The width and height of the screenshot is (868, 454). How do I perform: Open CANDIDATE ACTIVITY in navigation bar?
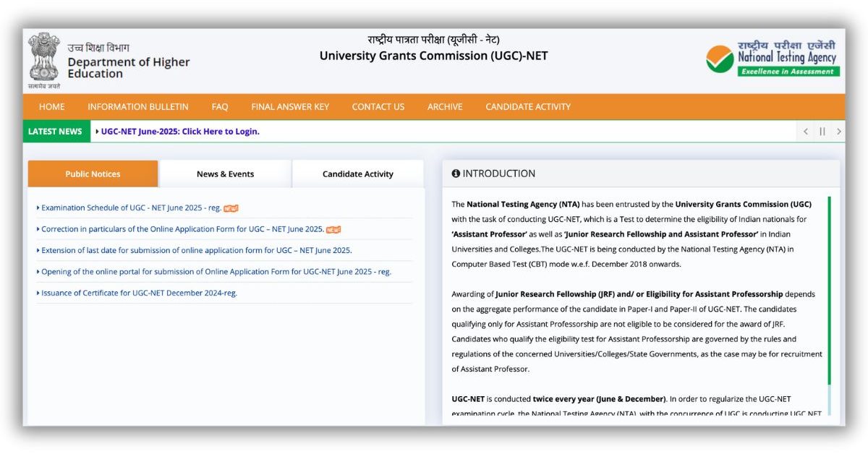[528, 106]
